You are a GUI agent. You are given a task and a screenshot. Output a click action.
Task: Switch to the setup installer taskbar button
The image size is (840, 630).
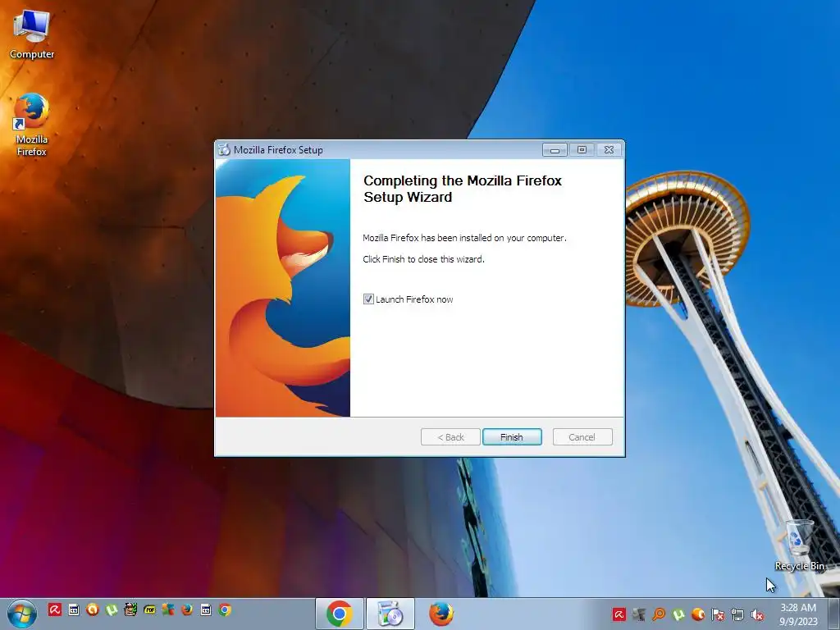[390, 614]
